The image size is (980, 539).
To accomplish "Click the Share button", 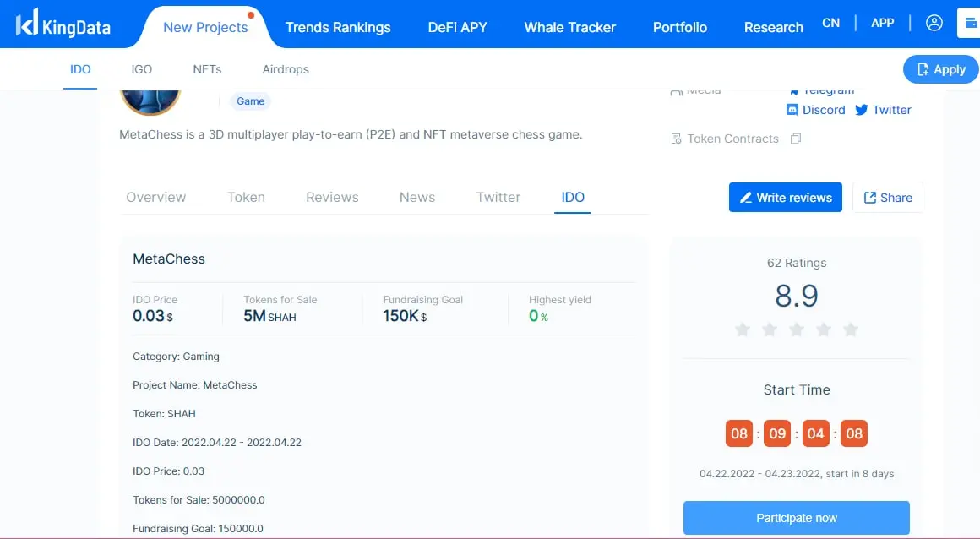I will click(888, 198).
